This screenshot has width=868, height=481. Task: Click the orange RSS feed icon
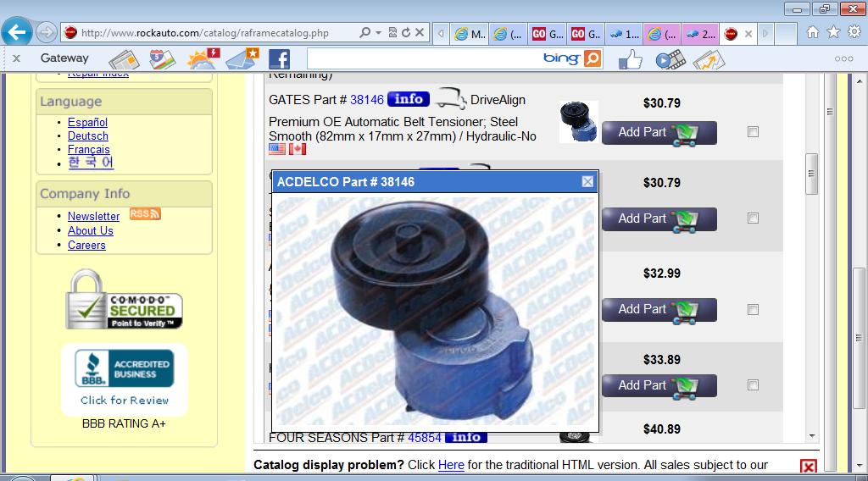(x=145, y=214)
